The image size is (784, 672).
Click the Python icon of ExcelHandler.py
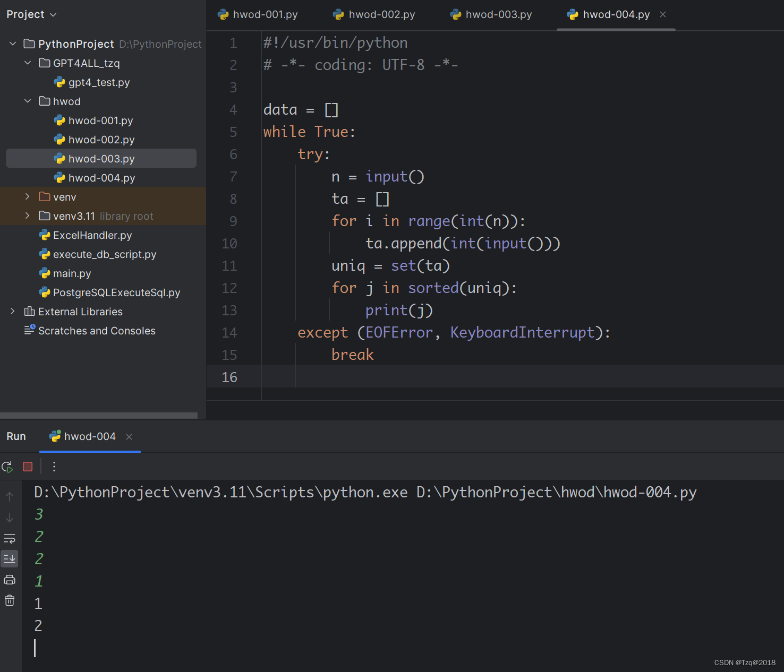(x=45, y=235)
